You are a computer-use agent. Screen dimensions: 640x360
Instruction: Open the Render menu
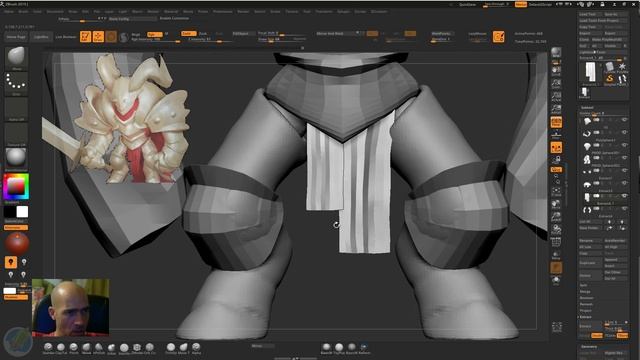[x=243, y=11]
